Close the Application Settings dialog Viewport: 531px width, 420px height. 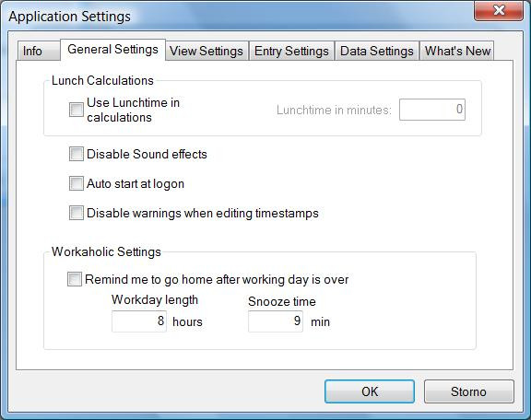pos(499,11)
